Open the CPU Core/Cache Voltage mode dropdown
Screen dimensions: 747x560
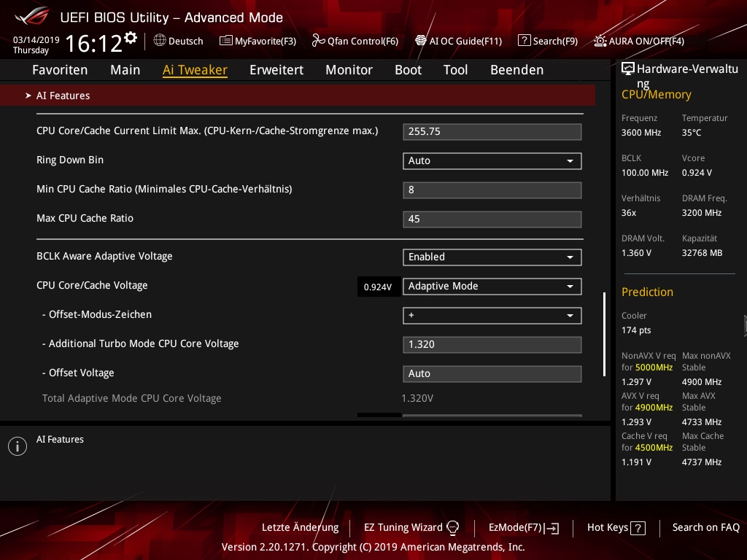click(x=492, y=286)
